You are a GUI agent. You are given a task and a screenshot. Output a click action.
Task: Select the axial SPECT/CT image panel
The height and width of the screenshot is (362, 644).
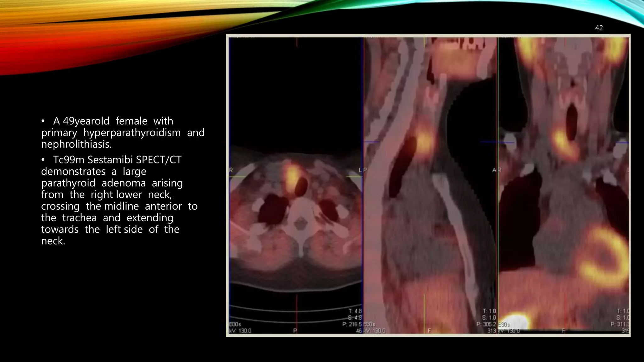296,185
